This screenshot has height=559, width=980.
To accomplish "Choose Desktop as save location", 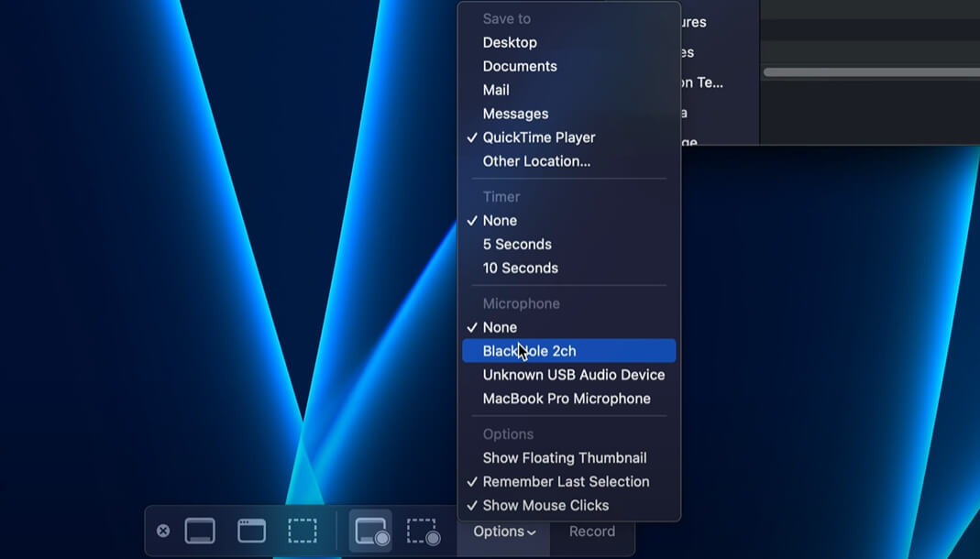I will 510,42.
